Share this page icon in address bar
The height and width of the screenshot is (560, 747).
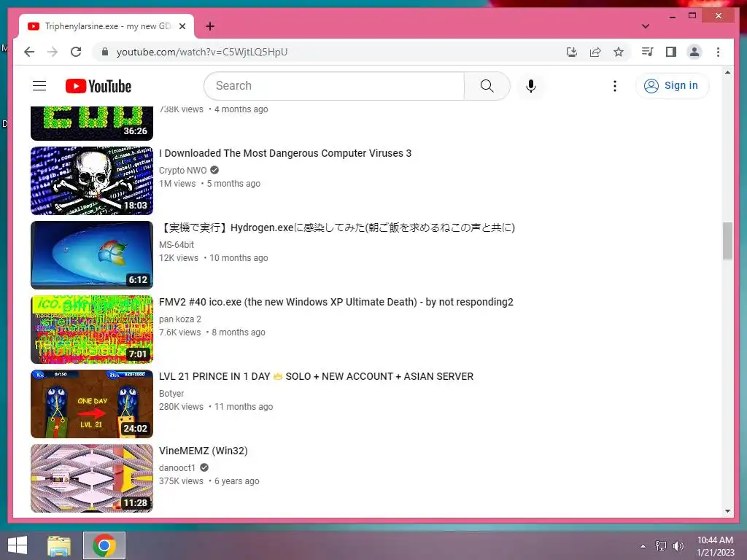click(595, 52)
